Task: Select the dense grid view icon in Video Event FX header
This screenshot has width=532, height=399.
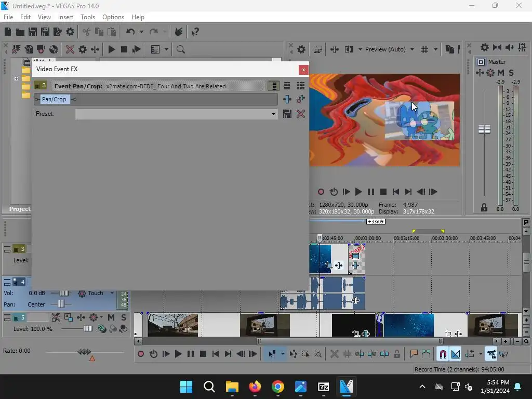Action: [x=301, y=86]
